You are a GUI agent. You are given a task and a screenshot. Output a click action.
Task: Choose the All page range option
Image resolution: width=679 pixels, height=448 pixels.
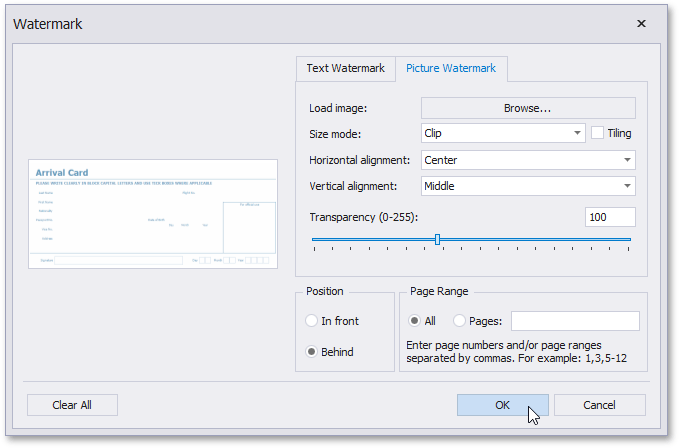click(415, 321)
